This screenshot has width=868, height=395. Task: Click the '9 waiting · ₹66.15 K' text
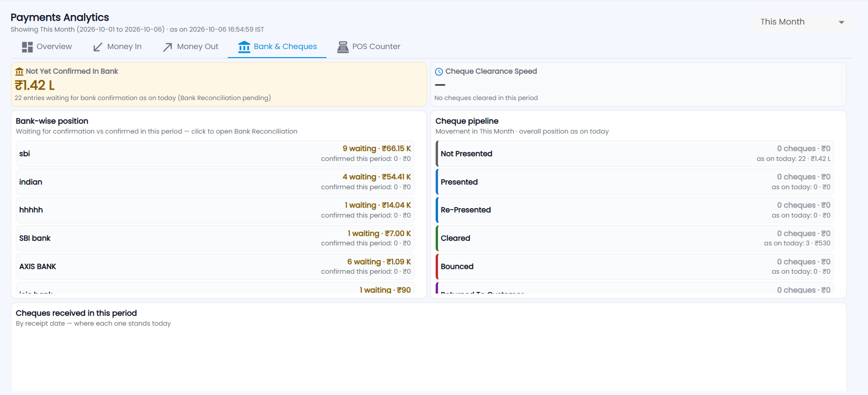pos(377,149)
